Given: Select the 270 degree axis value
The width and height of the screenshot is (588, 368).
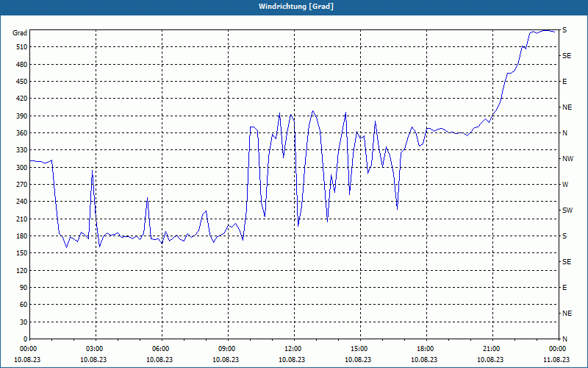Looking at the screenshot, I should coord(22,185).
